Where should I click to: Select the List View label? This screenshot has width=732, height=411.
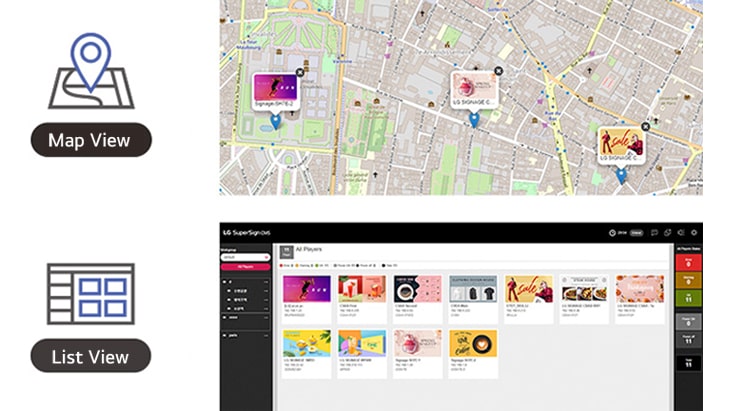pos(91,356)
